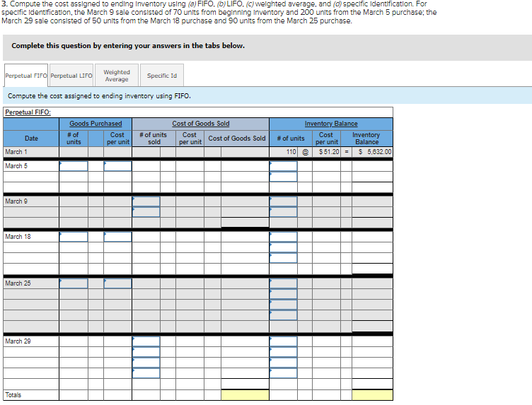This screenshot has width=532, height=405.
Task: Click the 110 beginning units value
Action: coord(283,152)
